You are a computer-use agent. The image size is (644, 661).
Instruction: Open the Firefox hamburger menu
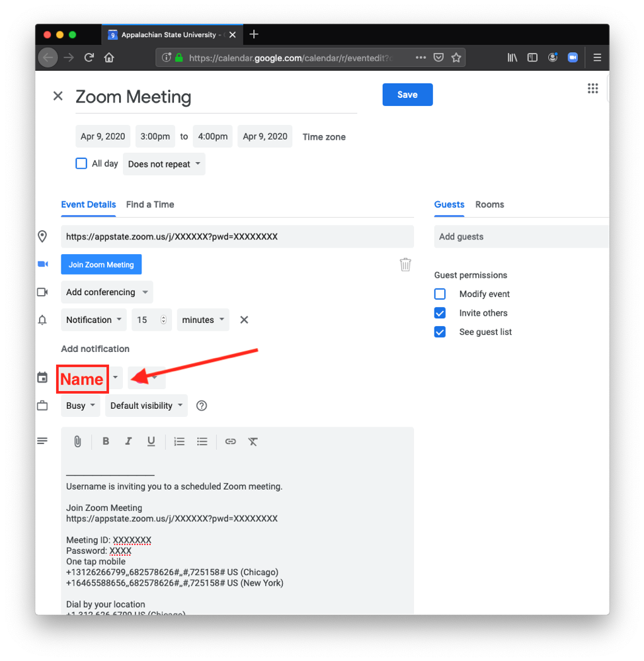(x=597, y=58)
